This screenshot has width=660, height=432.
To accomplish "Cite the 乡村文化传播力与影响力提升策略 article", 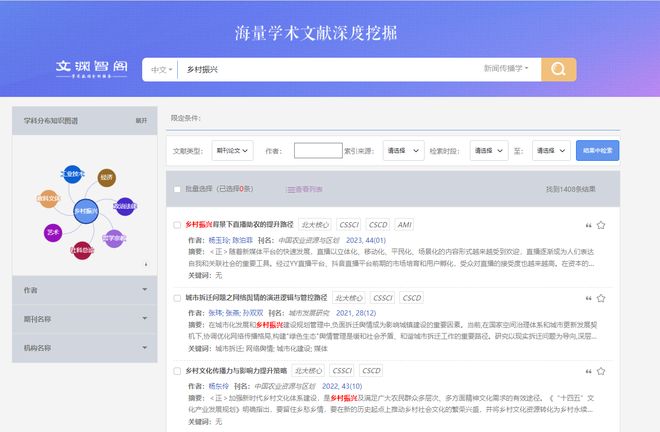I will (588, 371).
